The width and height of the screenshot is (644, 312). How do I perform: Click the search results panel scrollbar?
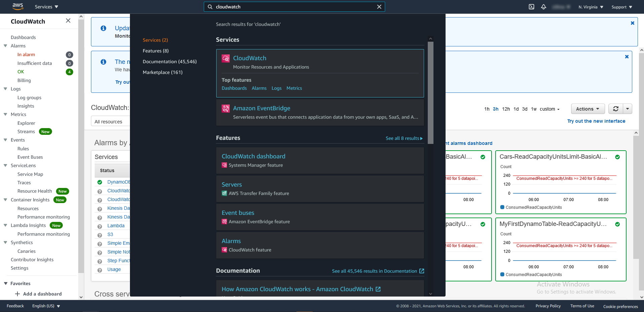pos(431,93)
